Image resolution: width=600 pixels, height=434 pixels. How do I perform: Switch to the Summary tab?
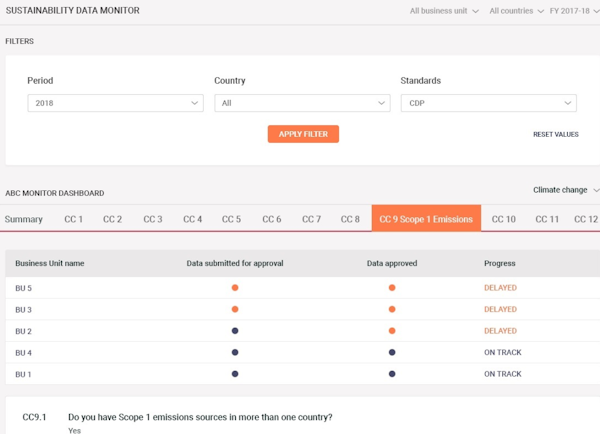24,219
